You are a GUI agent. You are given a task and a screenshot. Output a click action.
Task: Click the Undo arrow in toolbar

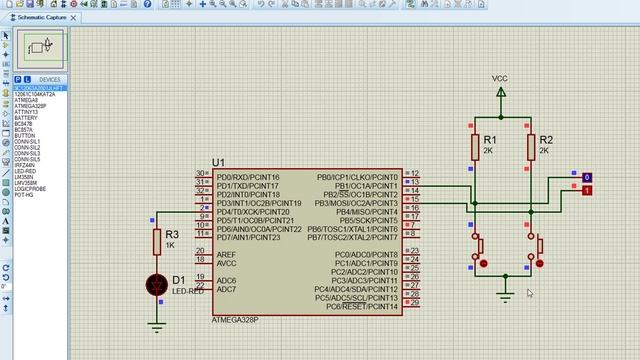point(260,4)
